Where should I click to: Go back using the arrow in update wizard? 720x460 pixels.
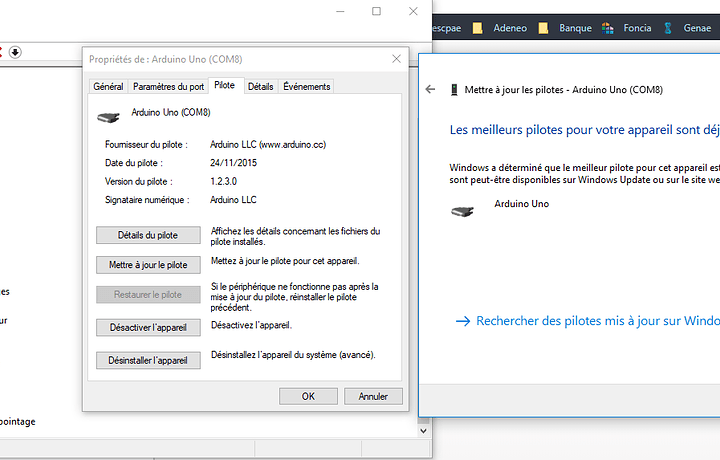pyautogui.click(x=430, y=89)
